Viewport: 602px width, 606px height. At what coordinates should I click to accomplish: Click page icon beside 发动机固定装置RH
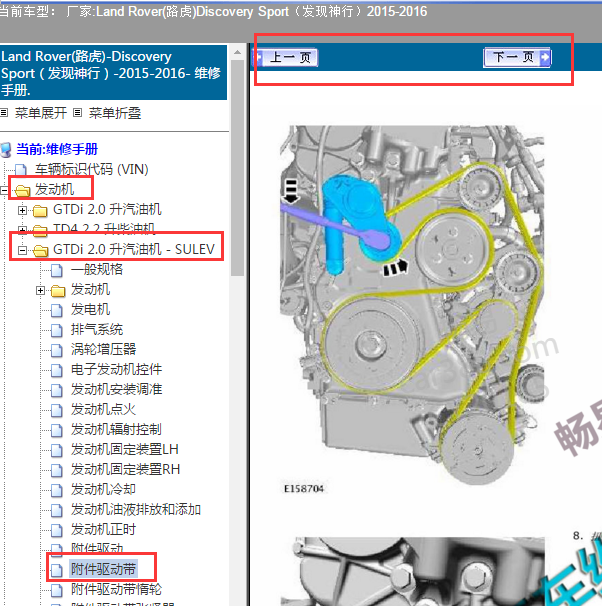pyautogui.click(x=57, y=470)
